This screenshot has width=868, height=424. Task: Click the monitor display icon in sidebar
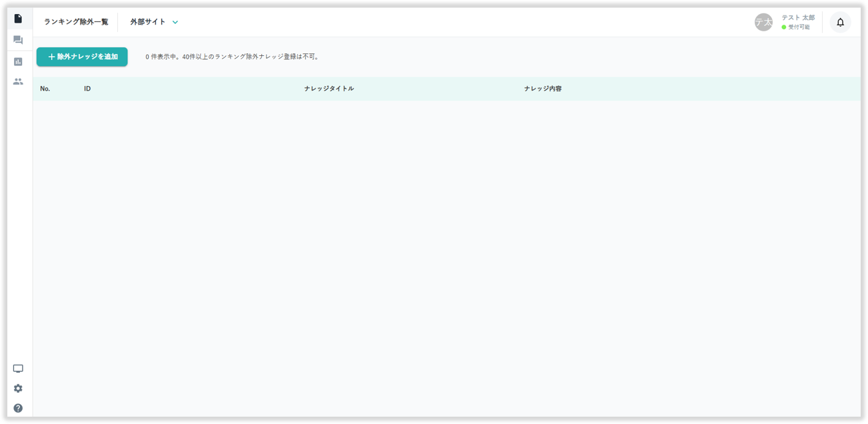[18, 369]
